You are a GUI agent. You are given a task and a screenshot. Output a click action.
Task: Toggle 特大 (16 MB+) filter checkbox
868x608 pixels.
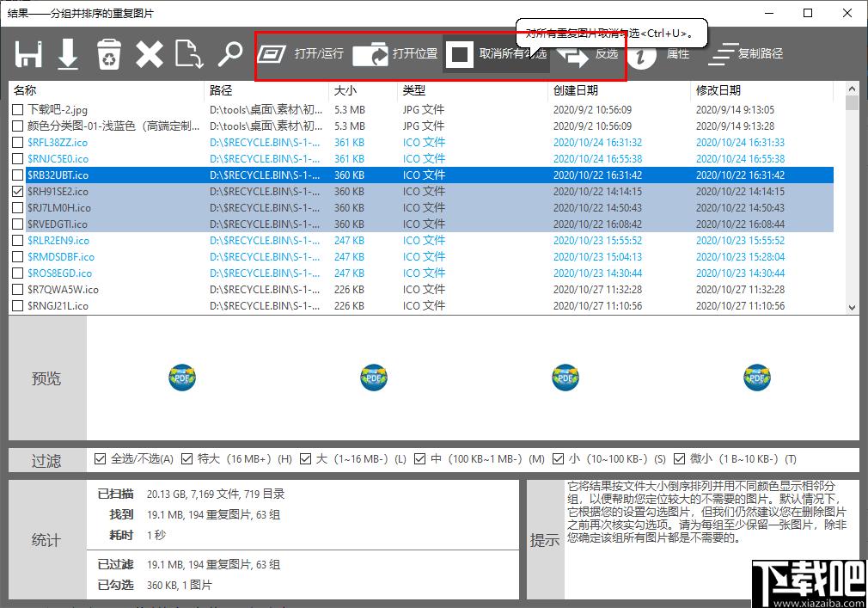(186, 459)
